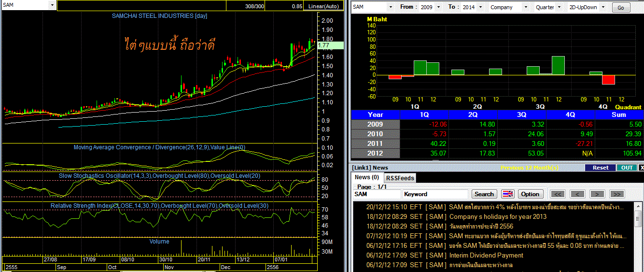Select the 4Q column header
This screenshot has width=644, height=272.
(x=571, y=115)
